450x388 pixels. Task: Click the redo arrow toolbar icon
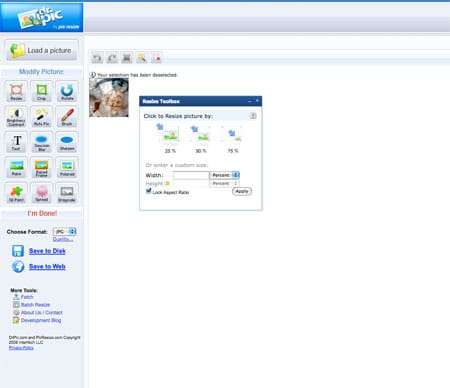coord(112,58)
